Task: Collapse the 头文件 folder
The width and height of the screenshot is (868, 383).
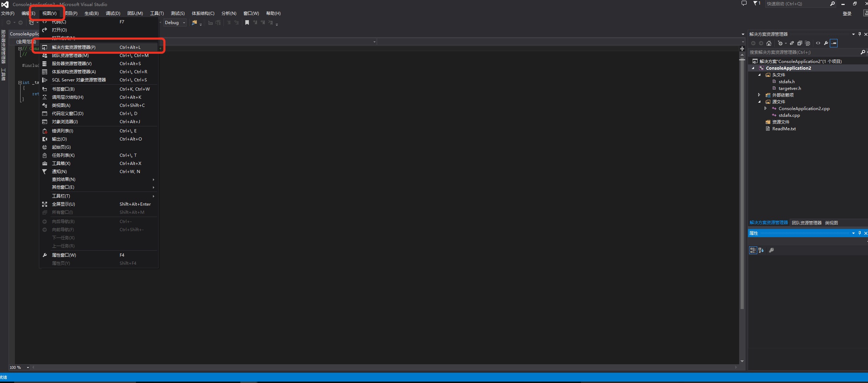Action: [760, 75]
